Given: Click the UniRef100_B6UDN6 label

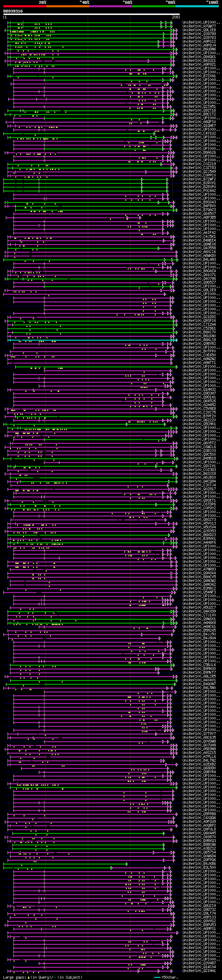Looking at the screenshot, I should (x=199, y=49).
